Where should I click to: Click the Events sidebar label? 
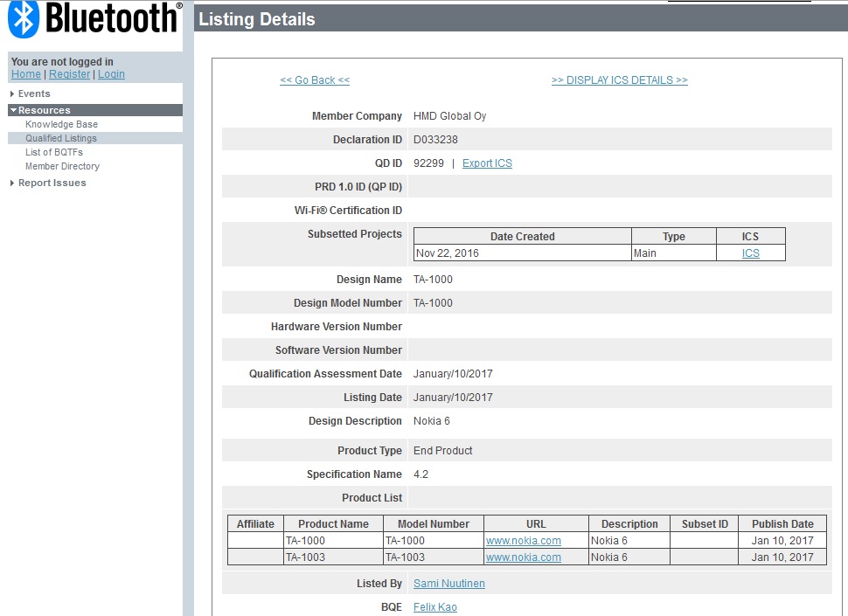click(34, 94)
